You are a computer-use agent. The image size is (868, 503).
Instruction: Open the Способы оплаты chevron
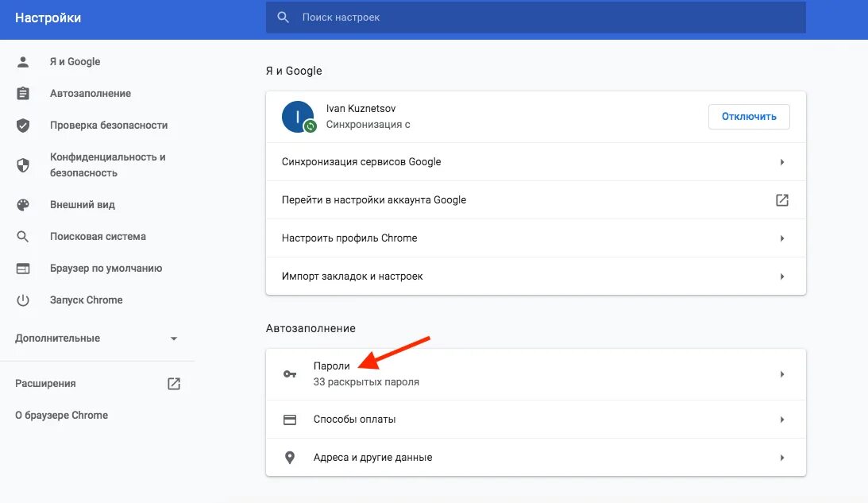[782, 420]
